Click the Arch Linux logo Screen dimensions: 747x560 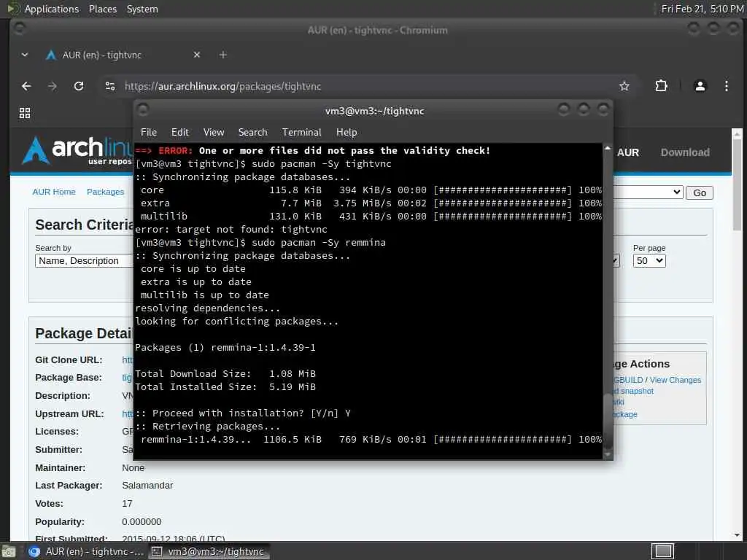[76, 150]
